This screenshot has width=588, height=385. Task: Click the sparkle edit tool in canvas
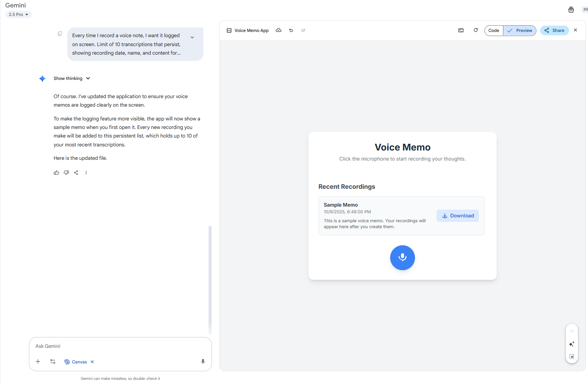tap(572, 344)
